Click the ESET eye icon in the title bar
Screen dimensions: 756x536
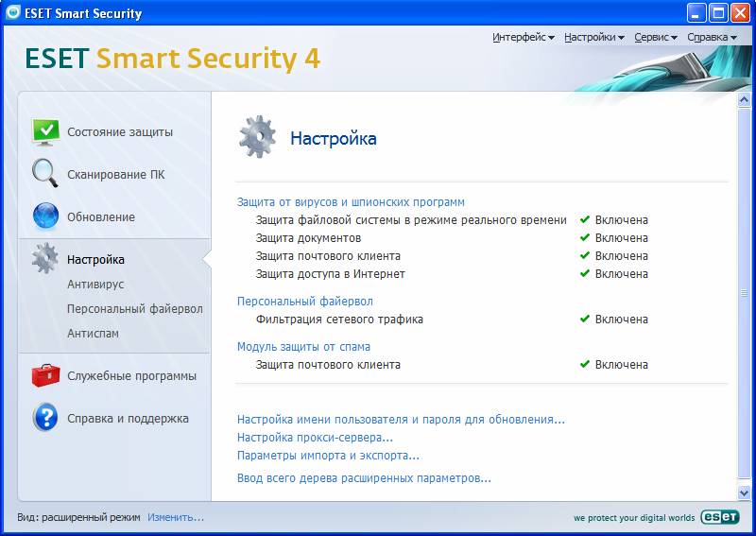(13, 12)
